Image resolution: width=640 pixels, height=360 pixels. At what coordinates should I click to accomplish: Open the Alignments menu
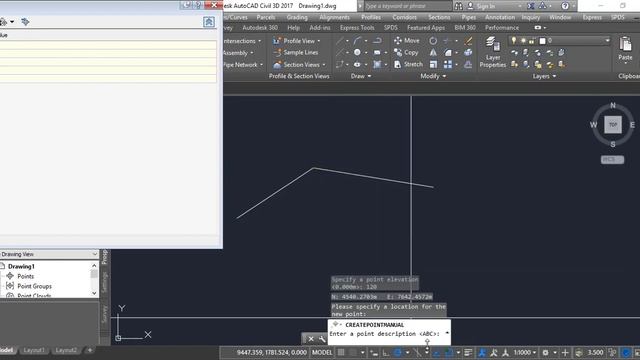334,17
